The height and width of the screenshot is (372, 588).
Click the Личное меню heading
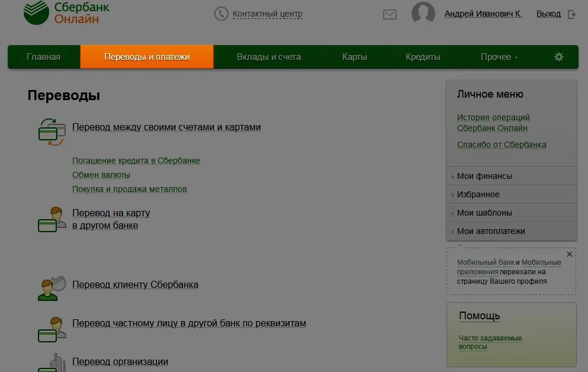(490, 94)
